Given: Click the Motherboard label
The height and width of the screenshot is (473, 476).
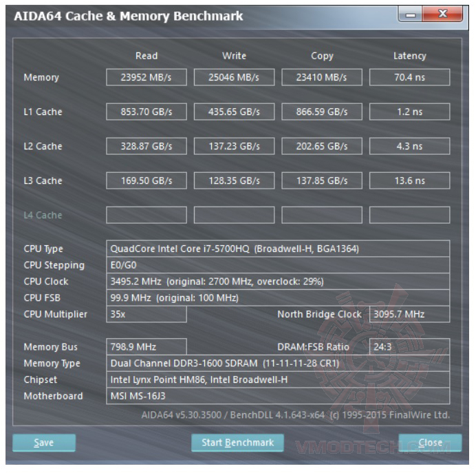Looking at the screenshot, I should [53, 396].
